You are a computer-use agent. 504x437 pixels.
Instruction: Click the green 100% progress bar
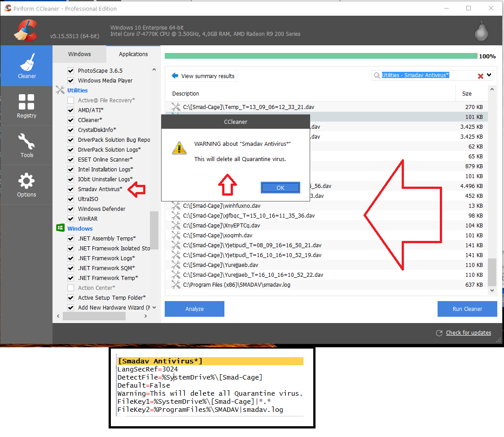(x=321, y=56)
